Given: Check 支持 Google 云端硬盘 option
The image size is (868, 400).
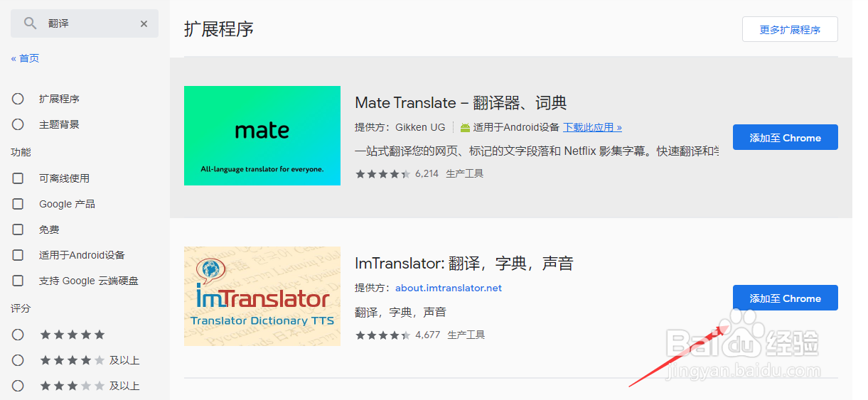Looking at the screenshot, I should pos(18,281).
